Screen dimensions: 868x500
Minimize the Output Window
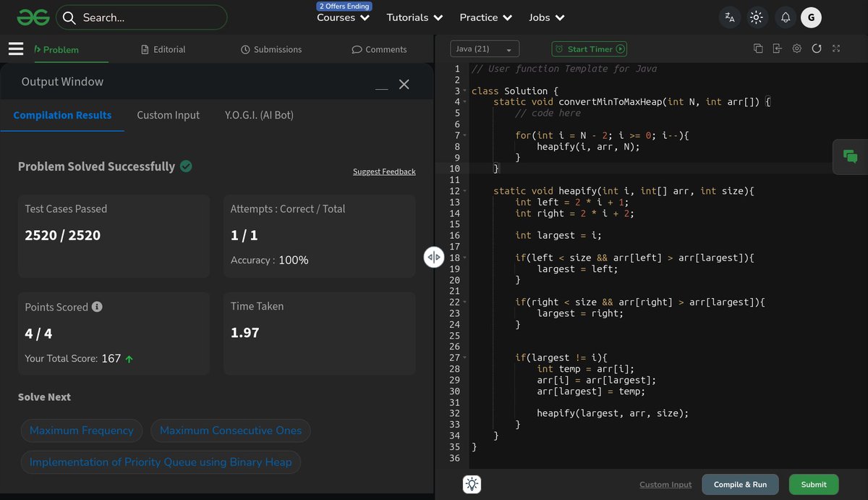(381, 88)
